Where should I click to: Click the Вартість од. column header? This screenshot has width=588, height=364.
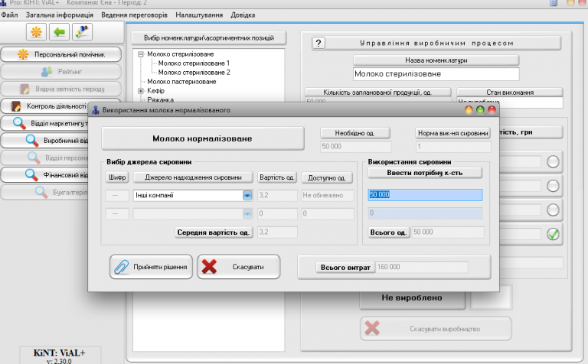click(277, 177)
